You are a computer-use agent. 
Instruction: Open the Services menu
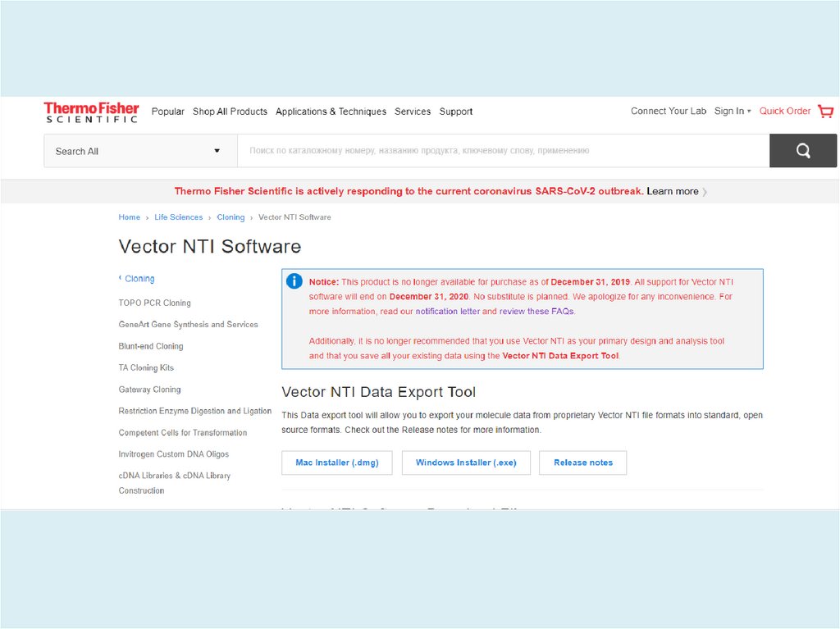tap(413, 112)
